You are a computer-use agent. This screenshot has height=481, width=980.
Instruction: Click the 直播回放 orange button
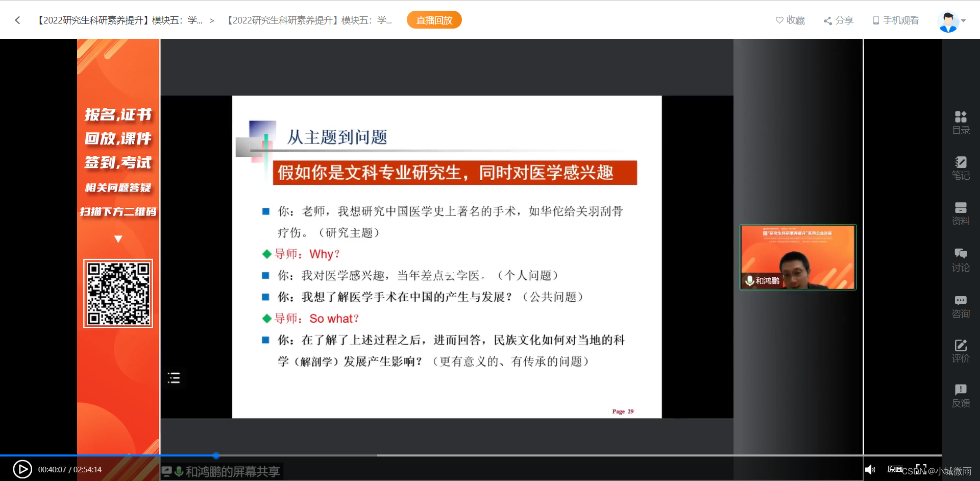pos(434,20)
